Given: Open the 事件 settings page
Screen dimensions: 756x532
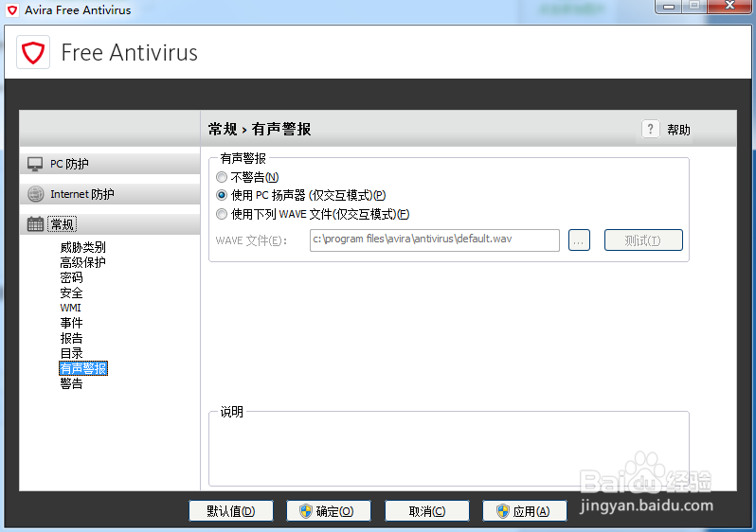Looking at the screenshot, I should pos(71,323).
